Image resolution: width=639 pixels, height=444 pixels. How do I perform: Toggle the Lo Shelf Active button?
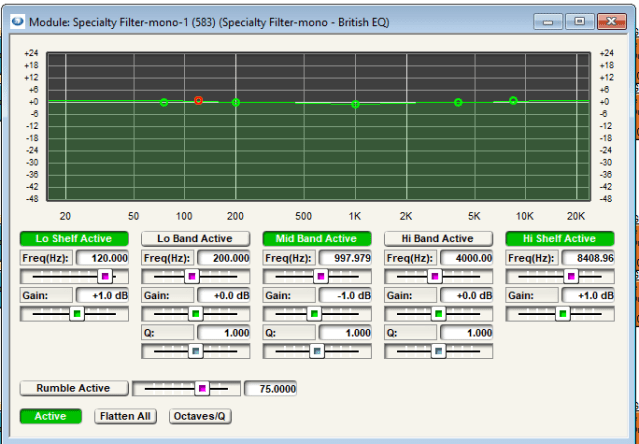75,239
